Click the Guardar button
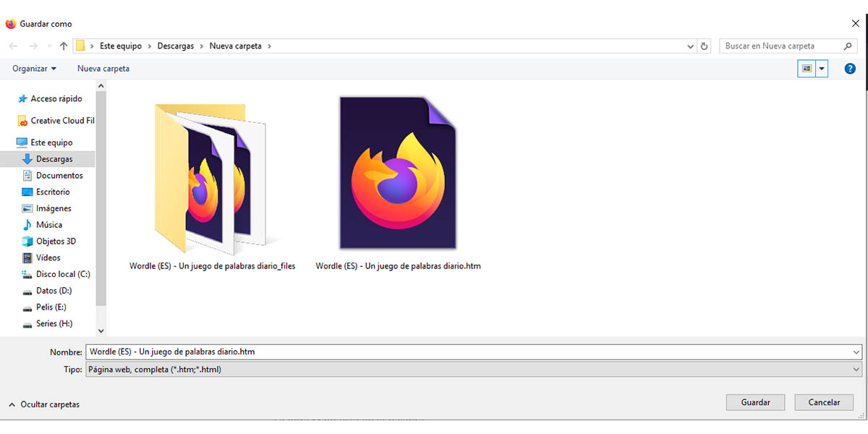This screenshot has height=434, width=868. (756, 402)
